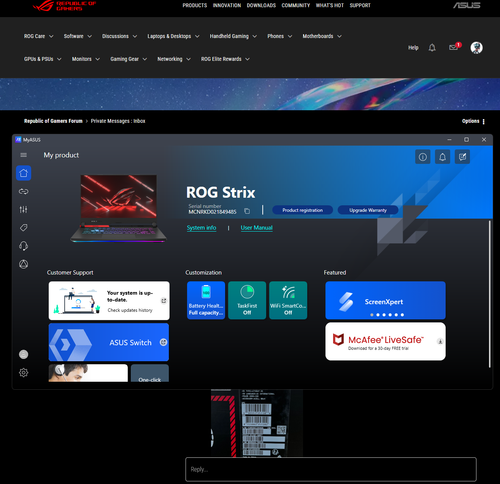Select second ScreenXpert carousel dot
Image resolution: width=500 pixels, height=484 pixels.
click(378, 315)
